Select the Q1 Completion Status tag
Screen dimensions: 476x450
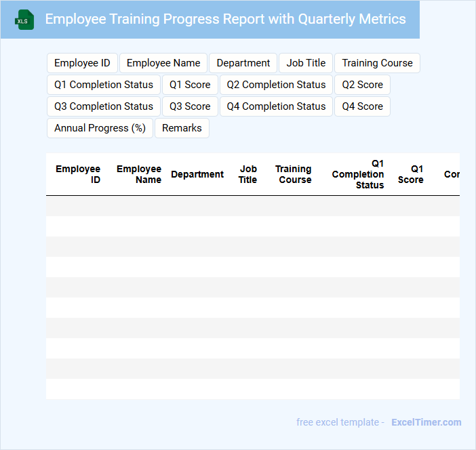(x=104, y=85)
